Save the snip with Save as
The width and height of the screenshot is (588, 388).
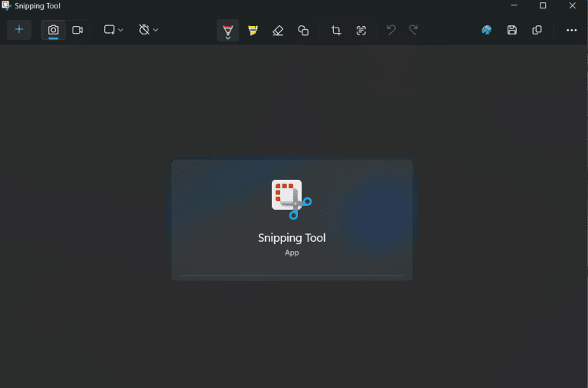point(512,30)
